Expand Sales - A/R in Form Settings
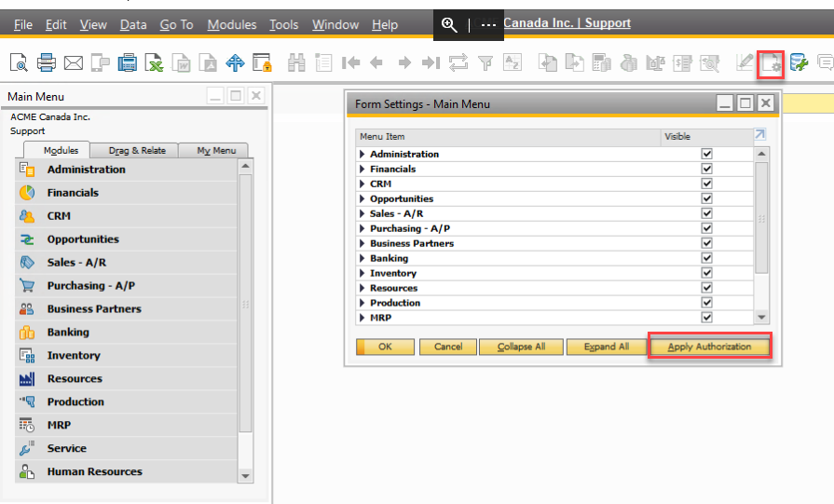The width and height of the screenshot is (834, 504). 362,213
